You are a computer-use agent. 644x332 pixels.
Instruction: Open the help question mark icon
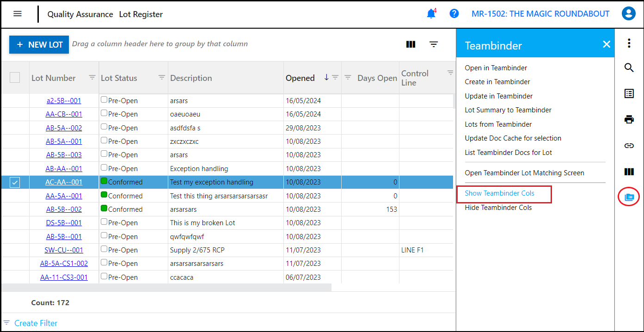tap(454, 14)
